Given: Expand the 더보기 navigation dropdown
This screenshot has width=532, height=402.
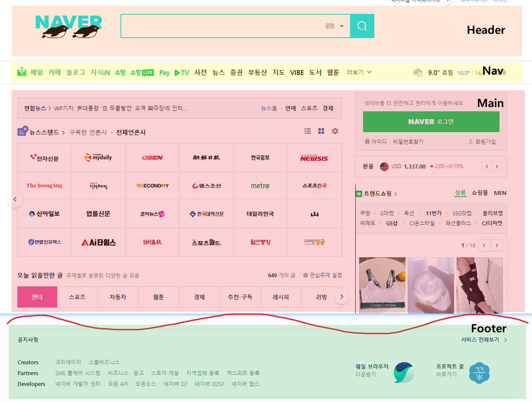Looking at the screenshot, I should [x=360, y=72].
